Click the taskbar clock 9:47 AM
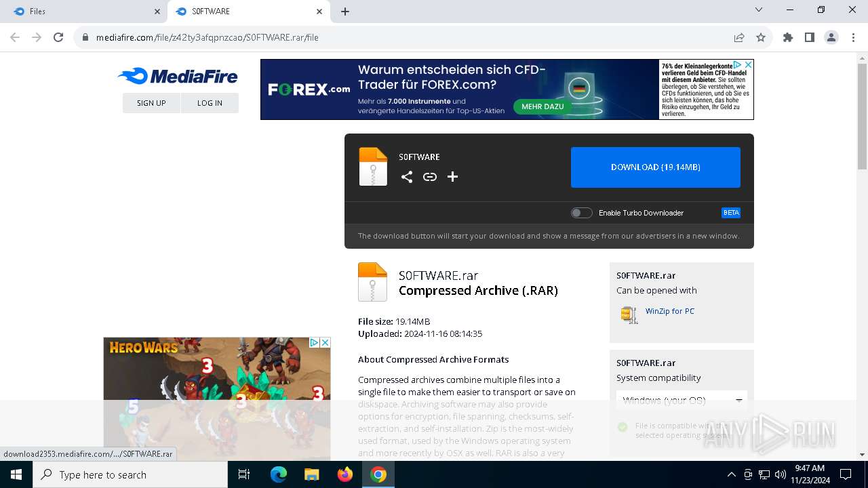Viewport: 868px width, 488px height. click(x=810, y=474)
